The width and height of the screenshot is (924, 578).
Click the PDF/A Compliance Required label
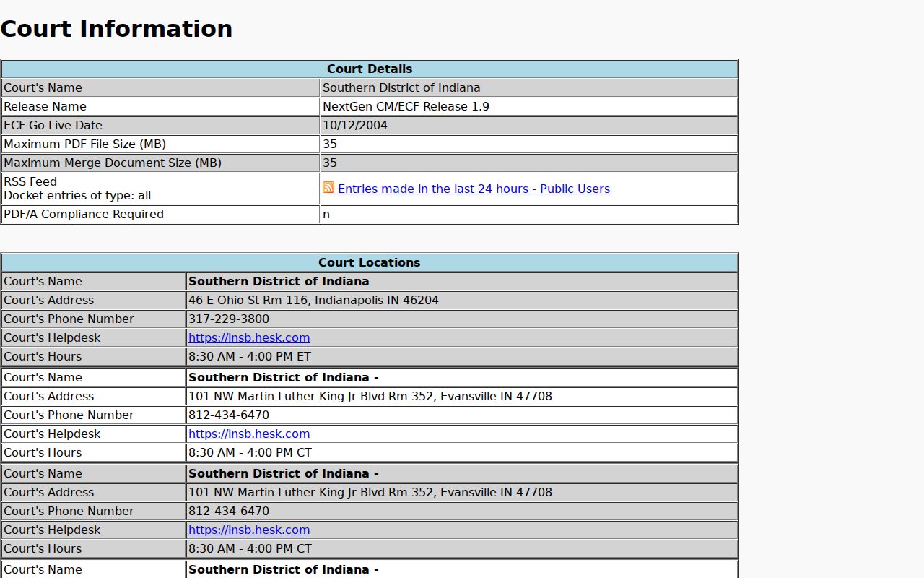pos(84,215)
